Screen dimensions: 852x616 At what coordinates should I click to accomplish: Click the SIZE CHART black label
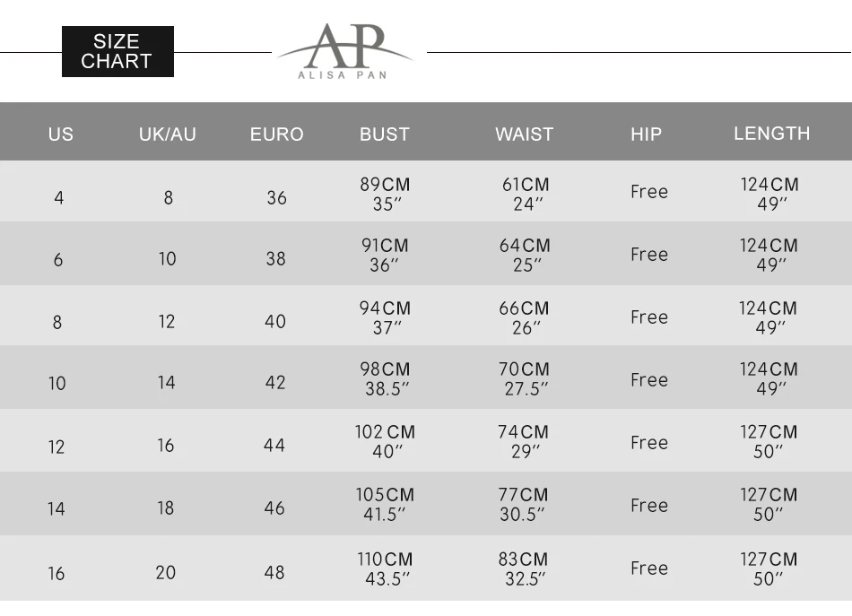point(117,52)
